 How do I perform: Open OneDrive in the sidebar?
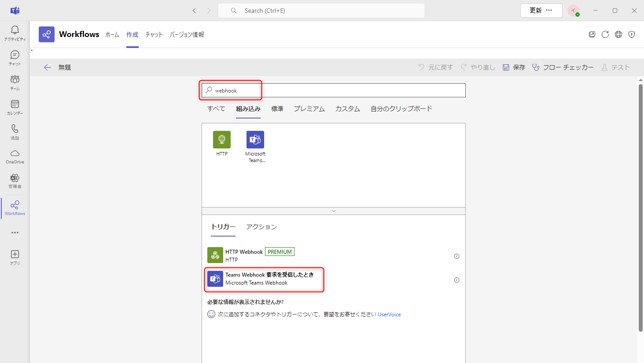pyautogui.click(x=15, y=156)
